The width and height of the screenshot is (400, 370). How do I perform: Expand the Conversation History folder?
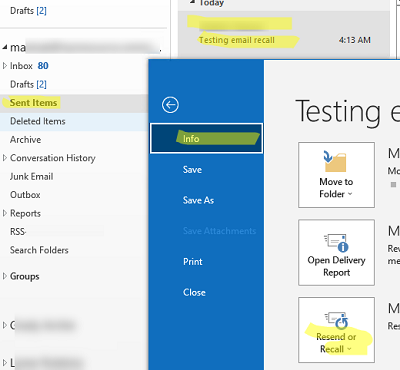pos(5,158)
